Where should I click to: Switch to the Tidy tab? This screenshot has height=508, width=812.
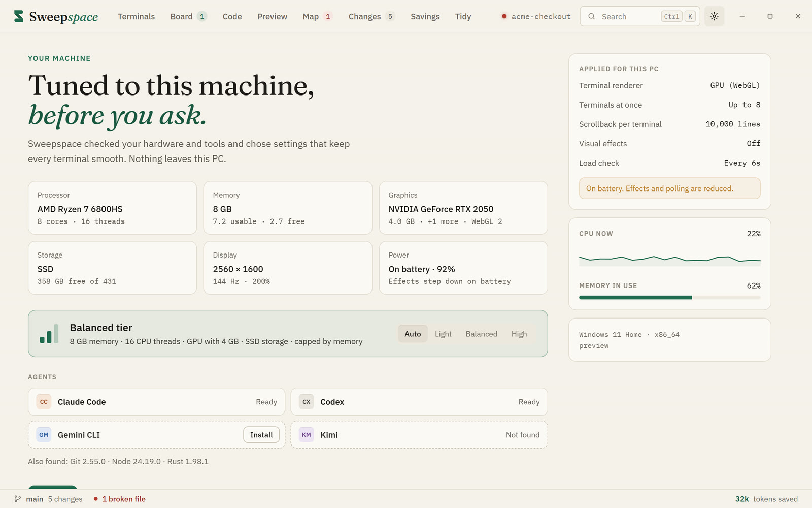coord(463,16)
